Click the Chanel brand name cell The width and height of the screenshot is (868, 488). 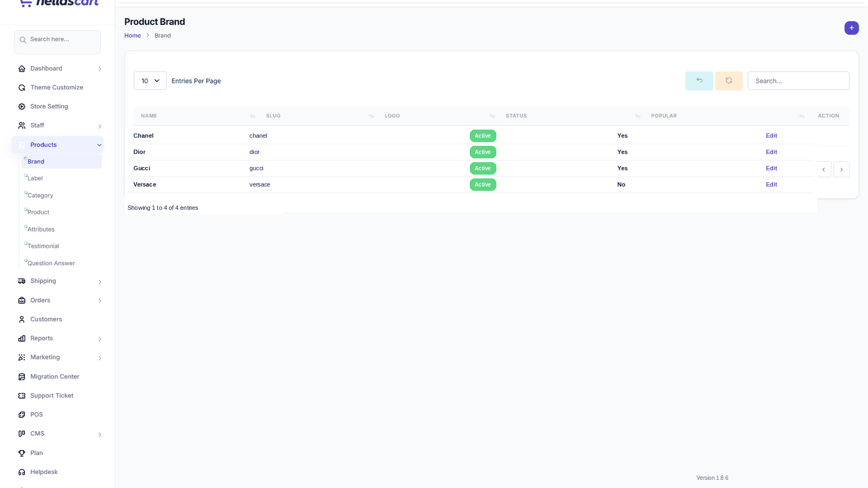point(144,136)
